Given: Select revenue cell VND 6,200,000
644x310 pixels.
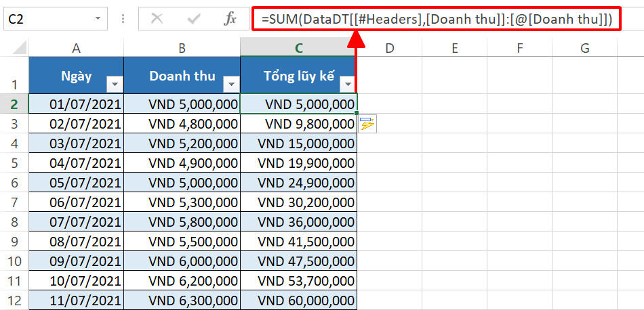Looking at the screenshot, I should pyautogui.click(x=182, y=281).
